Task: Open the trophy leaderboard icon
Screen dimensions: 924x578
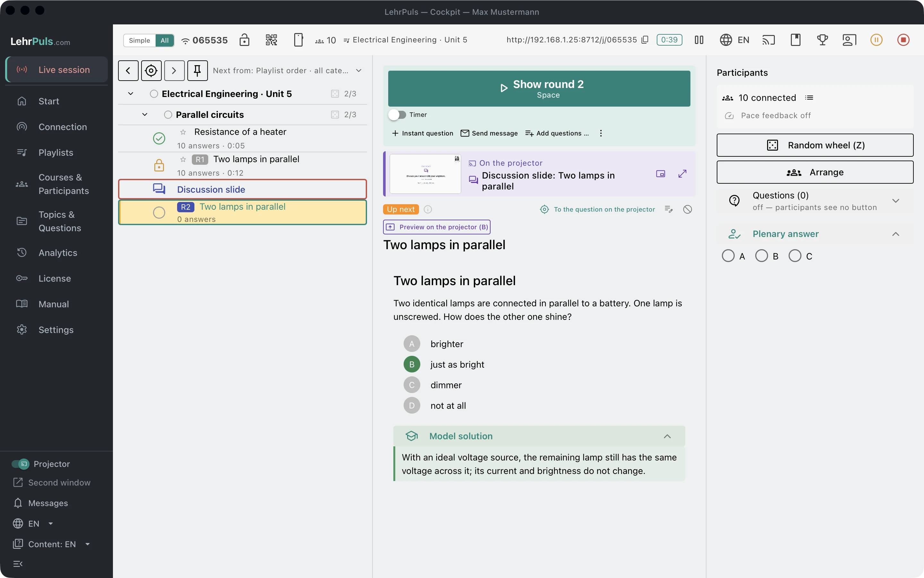Action: pyautogui.click(x=822, y=40)
